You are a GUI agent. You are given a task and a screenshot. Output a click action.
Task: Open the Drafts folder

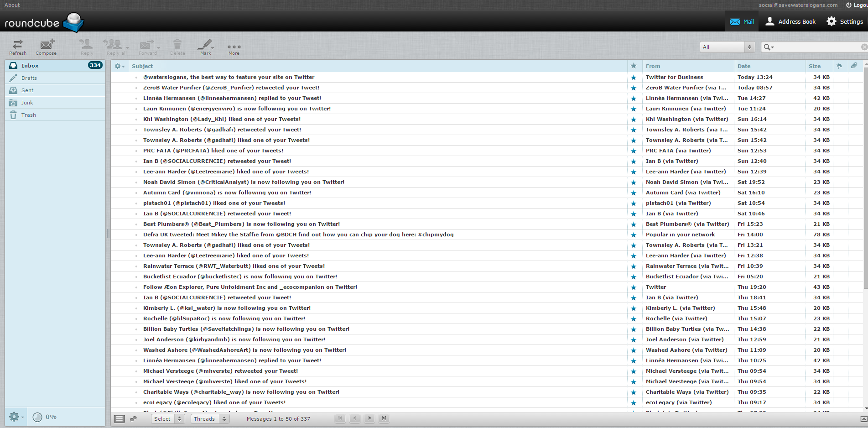[x=29, y=78]
